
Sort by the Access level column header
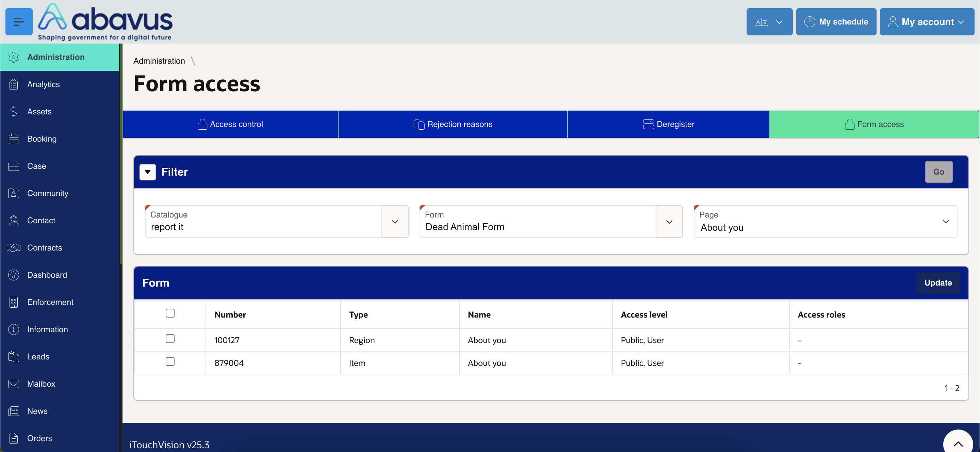click(x=644, y=314)
